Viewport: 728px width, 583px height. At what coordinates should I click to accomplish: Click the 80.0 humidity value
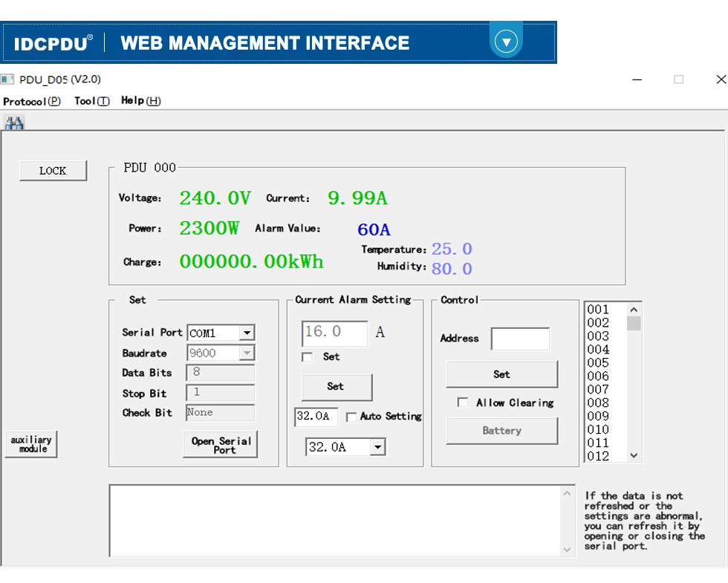(452, 269)
